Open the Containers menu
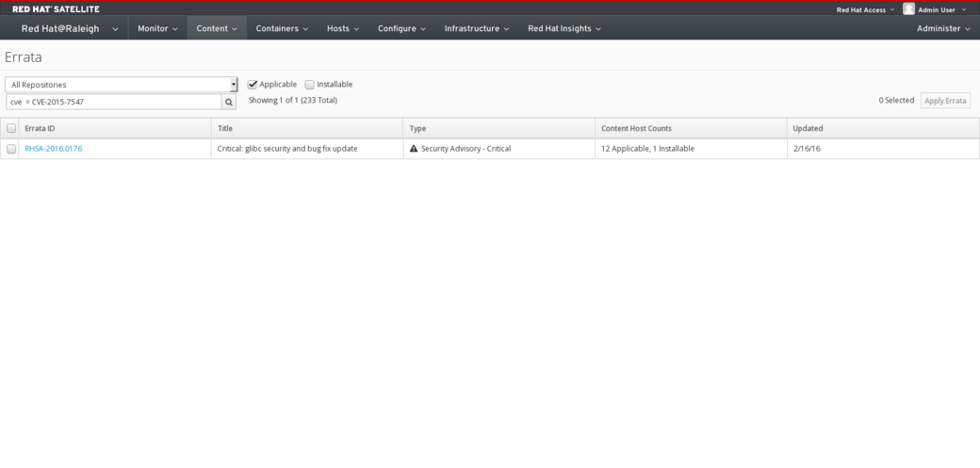 (x=282, y=29)
